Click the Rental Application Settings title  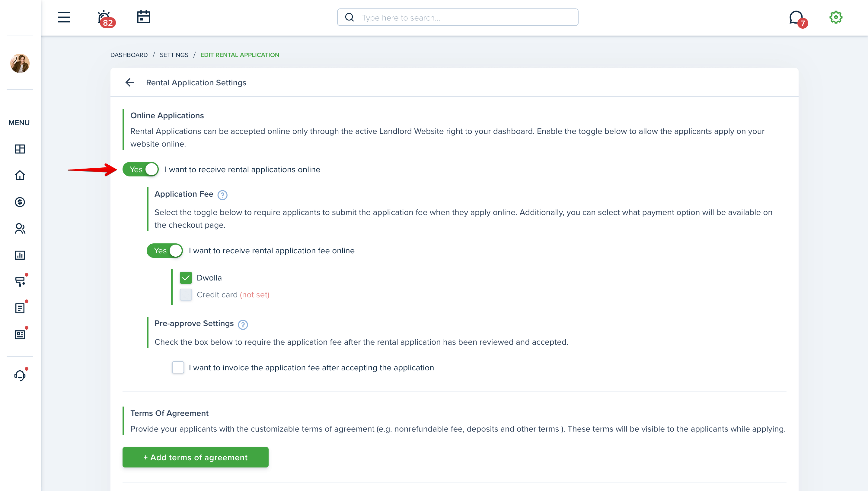(x=196, y=83)
